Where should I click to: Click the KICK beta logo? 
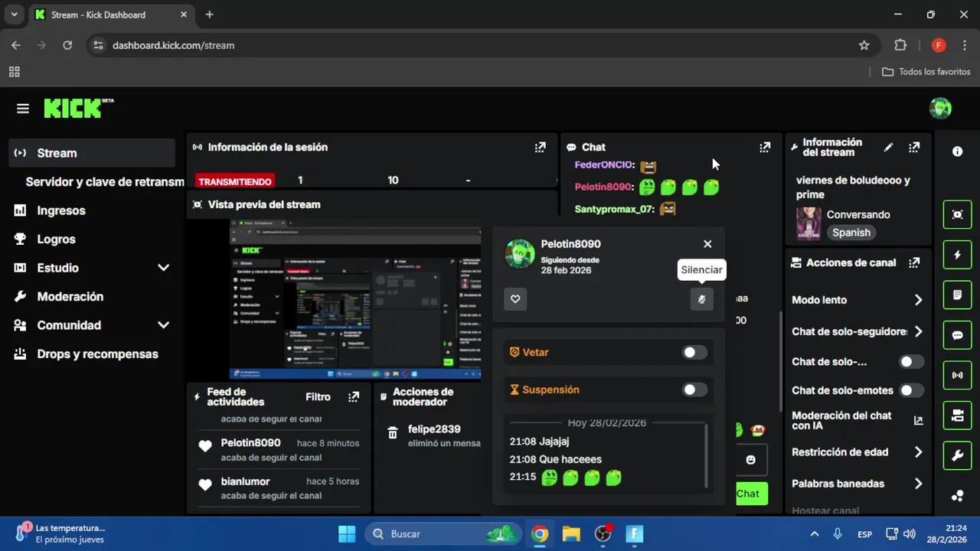(78, 108)
